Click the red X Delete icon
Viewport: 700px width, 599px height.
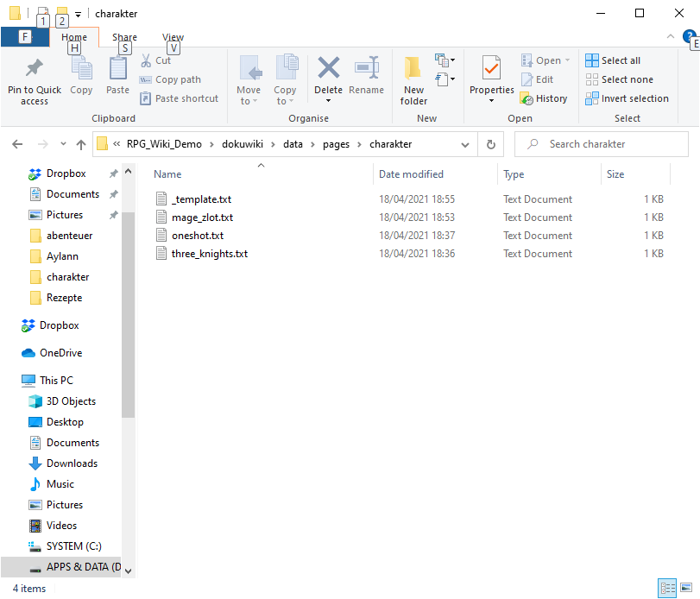[329, 68]
